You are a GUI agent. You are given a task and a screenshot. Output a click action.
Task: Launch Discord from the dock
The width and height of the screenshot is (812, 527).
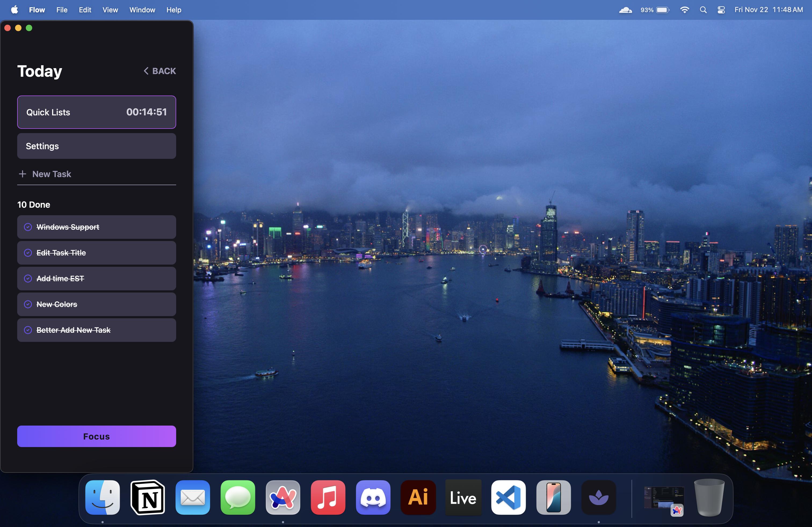pyautogui.click(x=373, y=497)
